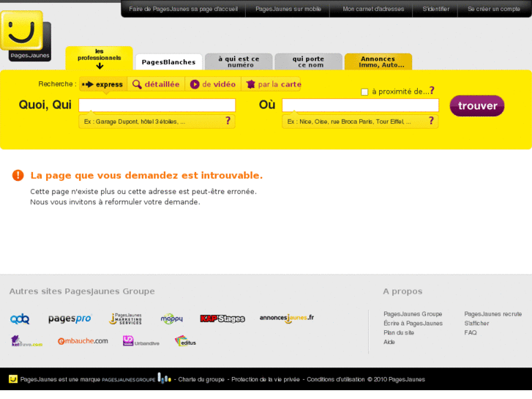Open Annonces Immo, Auto tab
The height and width of the screenshot is (399, 532).
coord(378,61)
